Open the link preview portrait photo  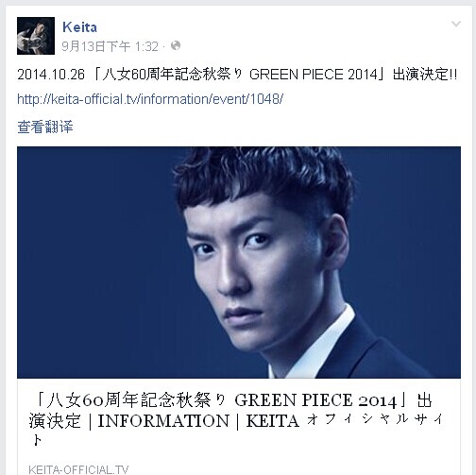(x=239, y=263)
